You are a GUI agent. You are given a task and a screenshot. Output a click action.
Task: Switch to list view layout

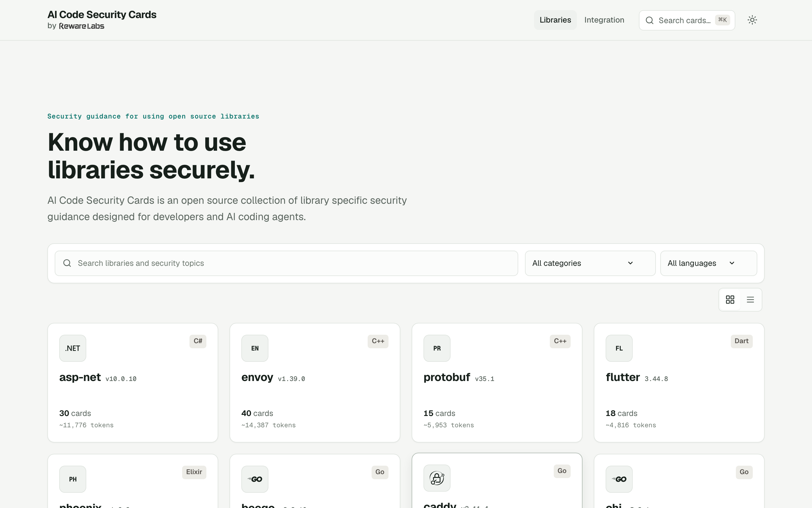click(x=750, y=299)
